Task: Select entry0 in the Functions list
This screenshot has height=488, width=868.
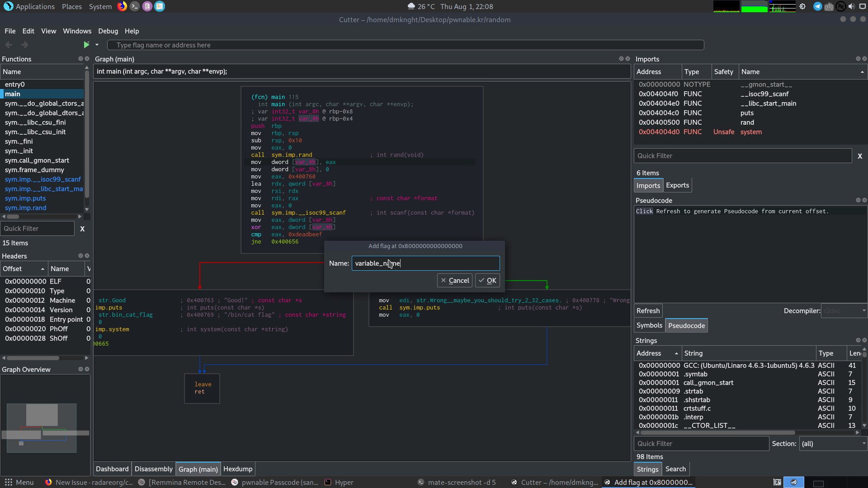Action: [42, 84]
